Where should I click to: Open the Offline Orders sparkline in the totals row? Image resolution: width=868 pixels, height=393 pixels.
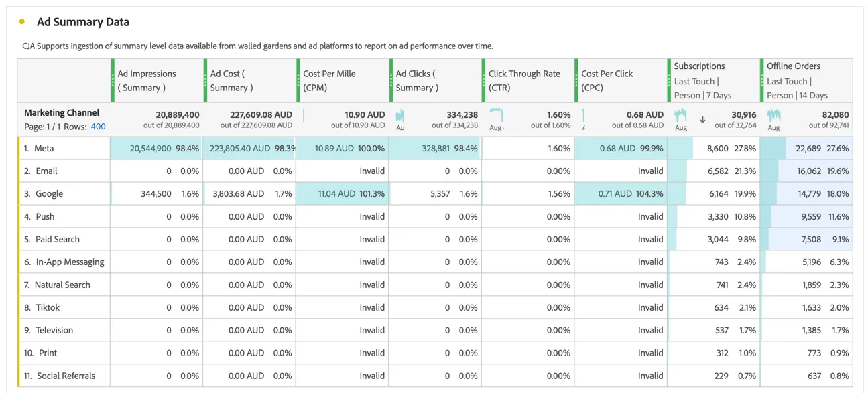point(773,114)
